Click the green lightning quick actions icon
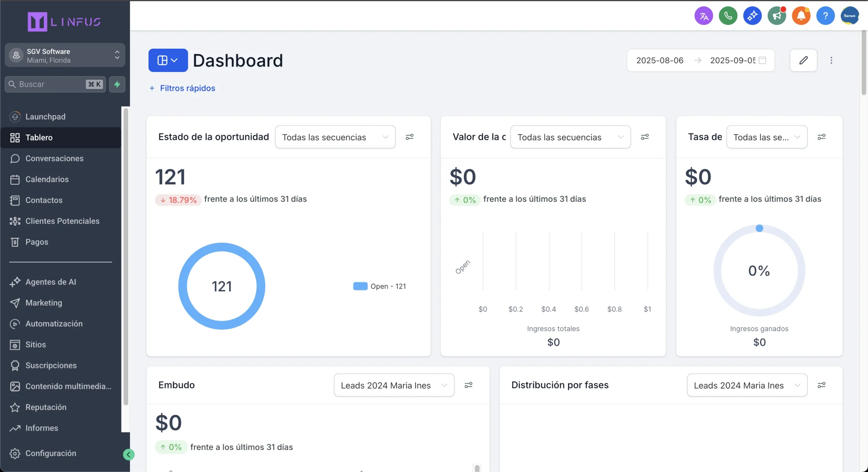Image resolution: width=868 pixels, height=472 pixels. tap(117, 84)
